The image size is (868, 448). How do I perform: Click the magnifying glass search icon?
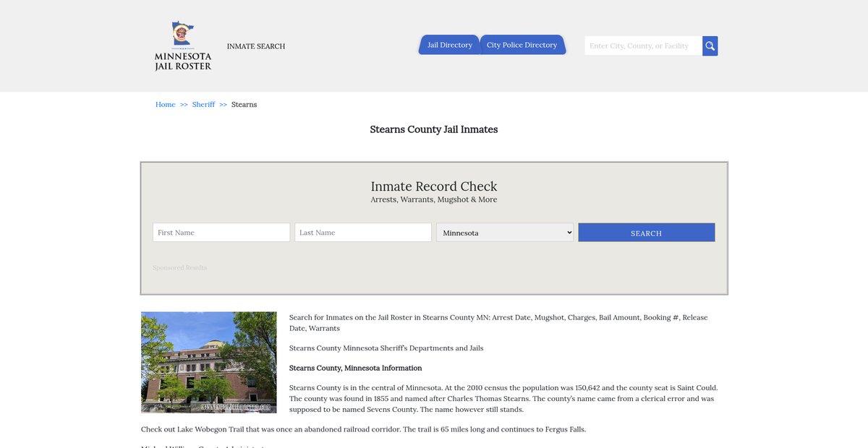point(710,46)
